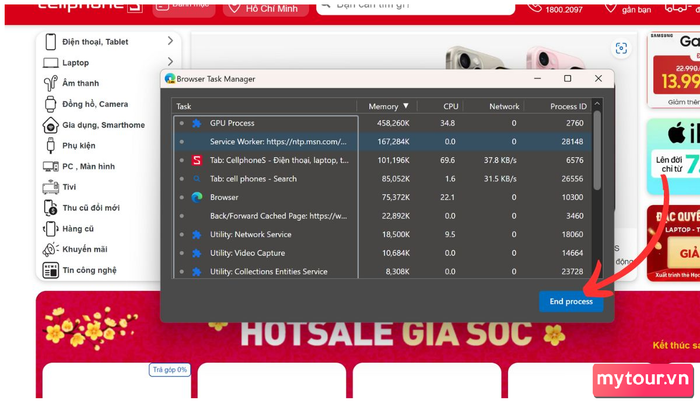Viewport: 700px width, 405px height.
Task: Click the smartwatch icon beside Đồng hồ, Camera
Action: (x=50, y=104)
